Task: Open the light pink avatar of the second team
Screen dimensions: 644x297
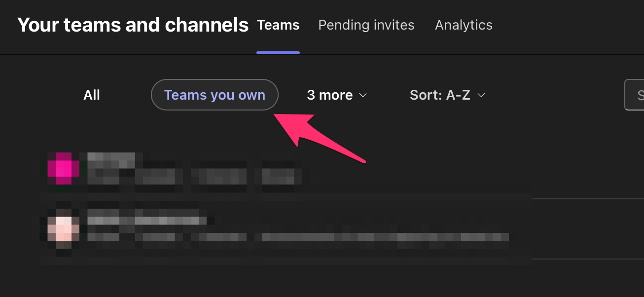Action: [64, 233]
